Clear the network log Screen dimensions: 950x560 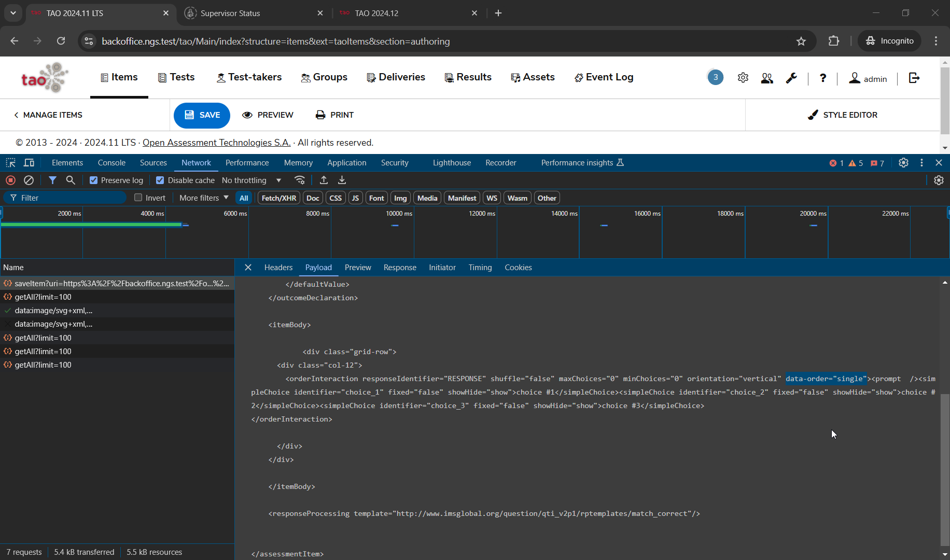(x=29, y=180)
